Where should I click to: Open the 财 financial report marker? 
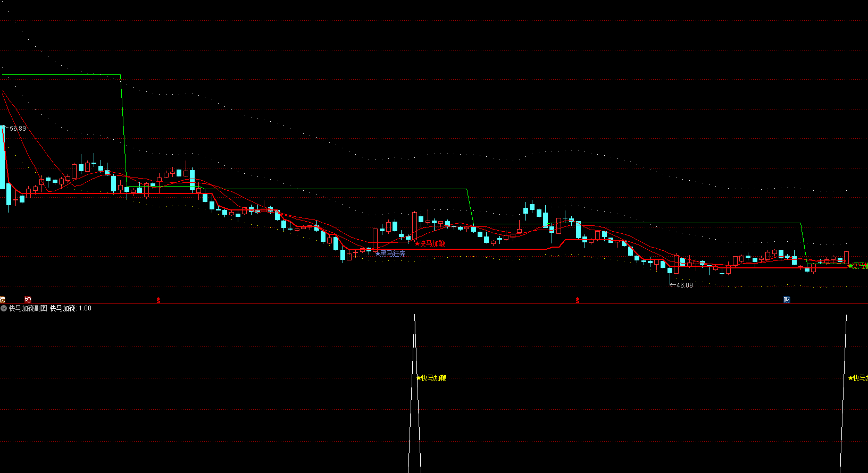(787, 300)
